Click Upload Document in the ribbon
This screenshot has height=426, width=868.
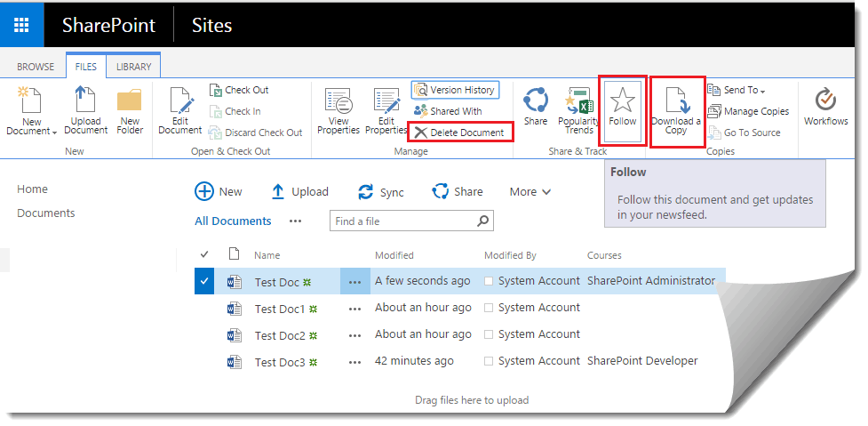86,111
